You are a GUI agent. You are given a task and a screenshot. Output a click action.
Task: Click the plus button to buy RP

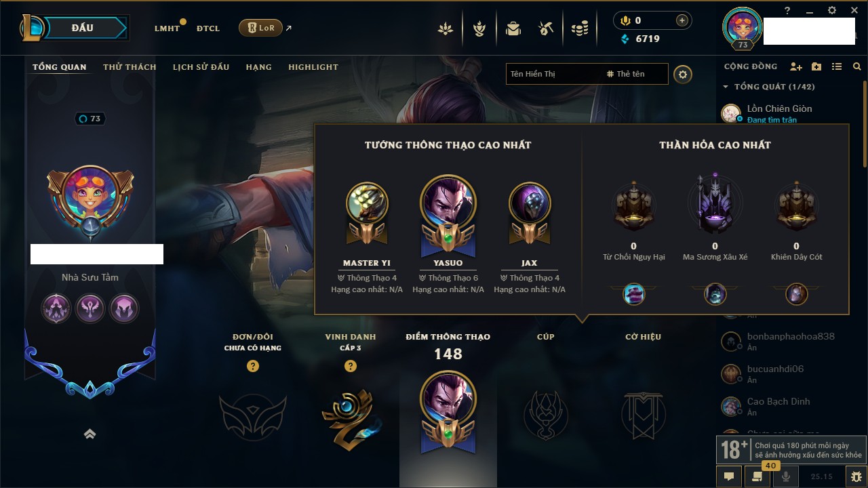682,20
